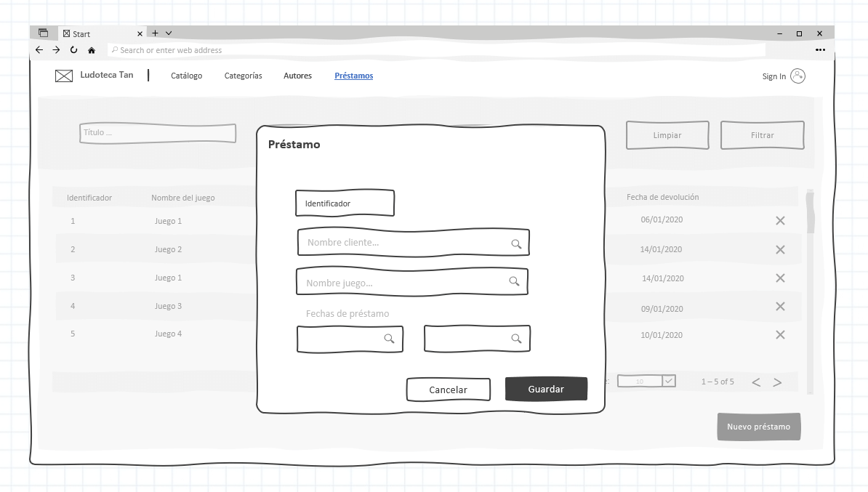Delete the loan row for Juego 4
The height and width of the screenshot is (492, 868).
point(780,335)
